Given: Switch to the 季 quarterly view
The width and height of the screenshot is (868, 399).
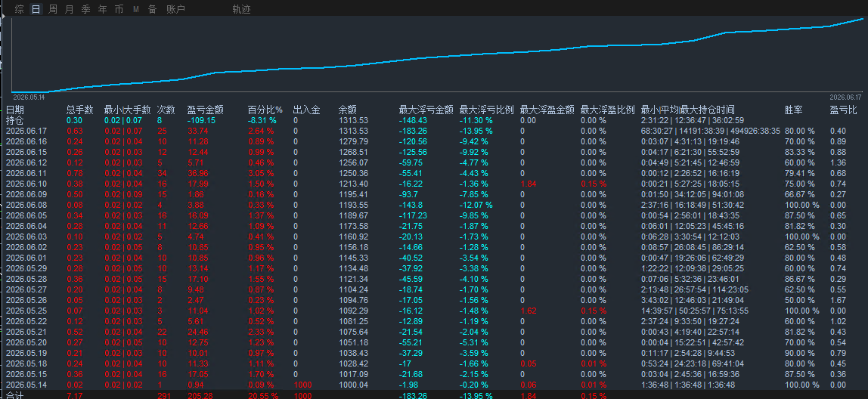Looking at the screenshot, I should pos(85,9).
